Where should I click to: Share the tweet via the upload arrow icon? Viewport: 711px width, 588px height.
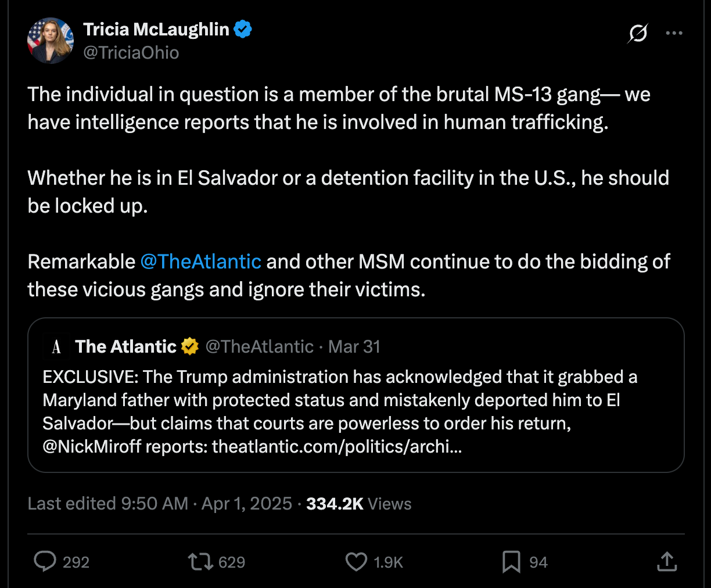pos(667,562)
